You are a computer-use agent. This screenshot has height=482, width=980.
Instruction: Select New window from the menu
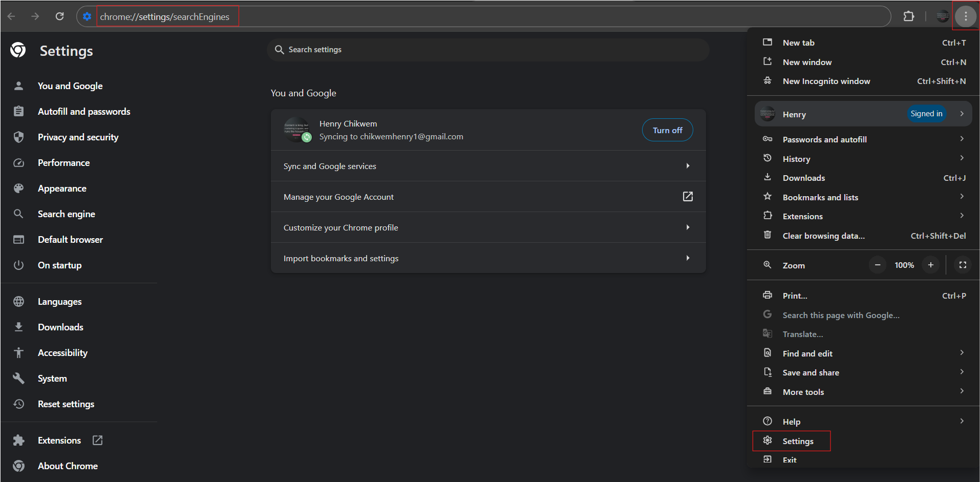pos(863,62)
